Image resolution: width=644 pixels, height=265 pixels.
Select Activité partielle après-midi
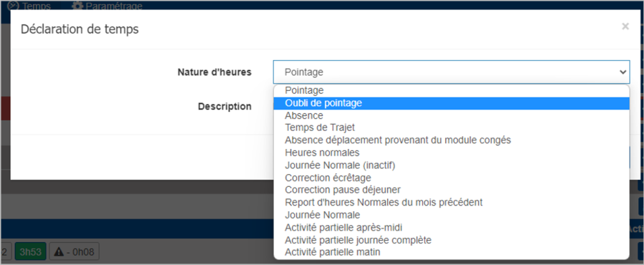[x=452, y=227]
